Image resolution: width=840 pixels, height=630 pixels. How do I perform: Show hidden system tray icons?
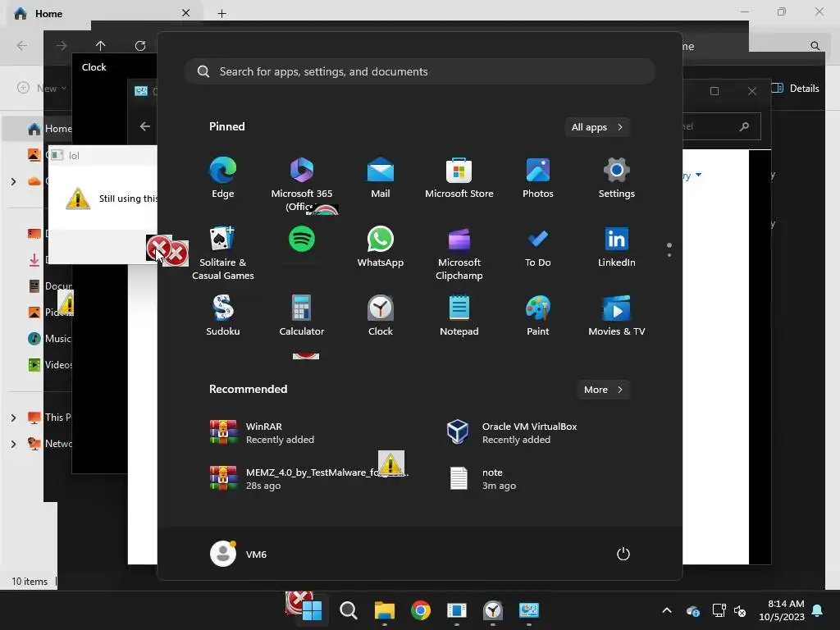[x=667, y=610]
